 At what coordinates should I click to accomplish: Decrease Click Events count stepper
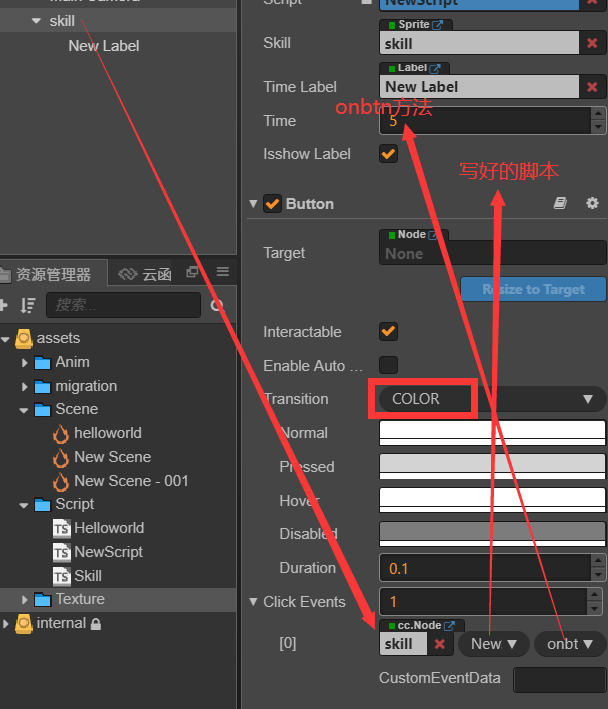click(x=594, y=609)
